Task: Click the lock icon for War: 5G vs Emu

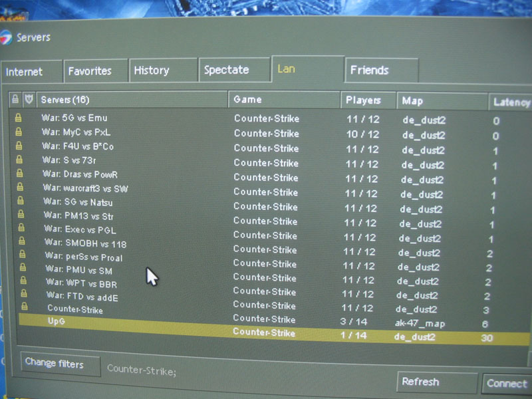Action: [18, 118]
